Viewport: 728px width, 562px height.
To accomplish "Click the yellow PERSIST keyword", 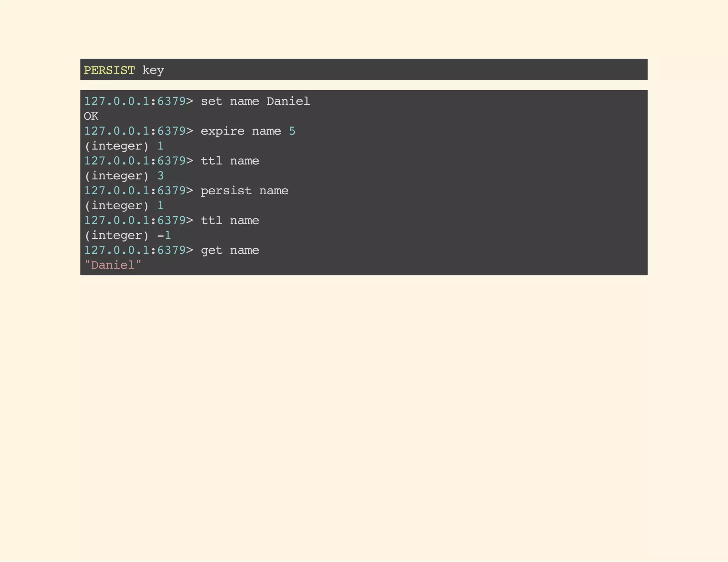I will tap(109, 70).
